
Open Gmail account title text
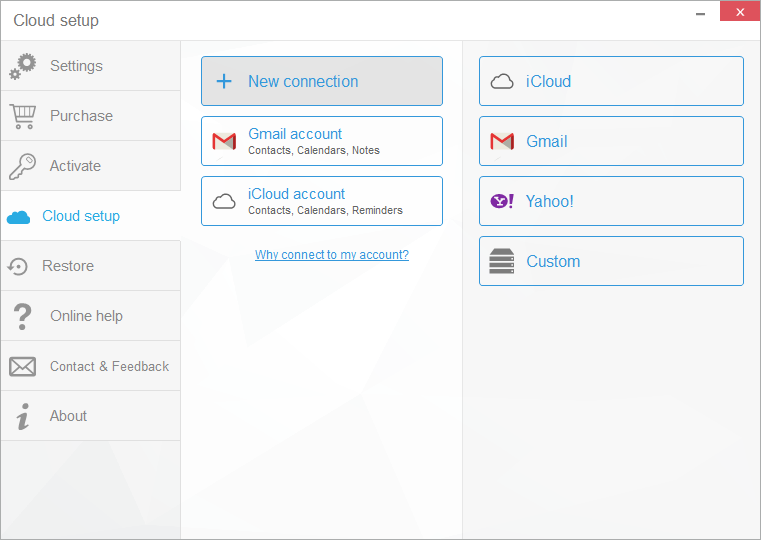tap(295, 134)
